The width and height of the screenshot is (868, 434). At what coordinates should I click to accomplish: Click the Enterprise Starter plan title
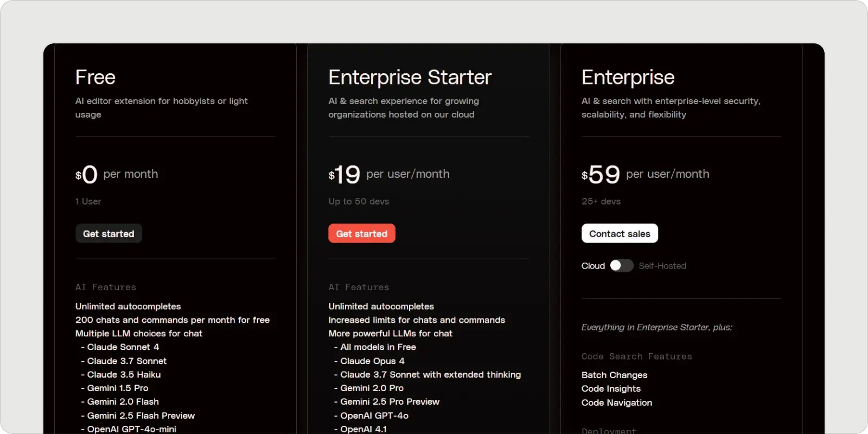point(410,78)
